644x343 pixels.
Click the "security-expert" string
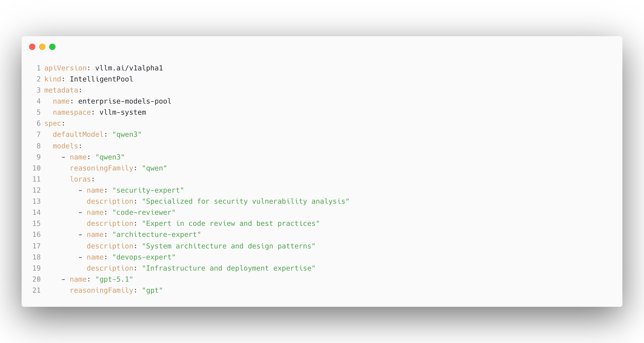(148, 190)
